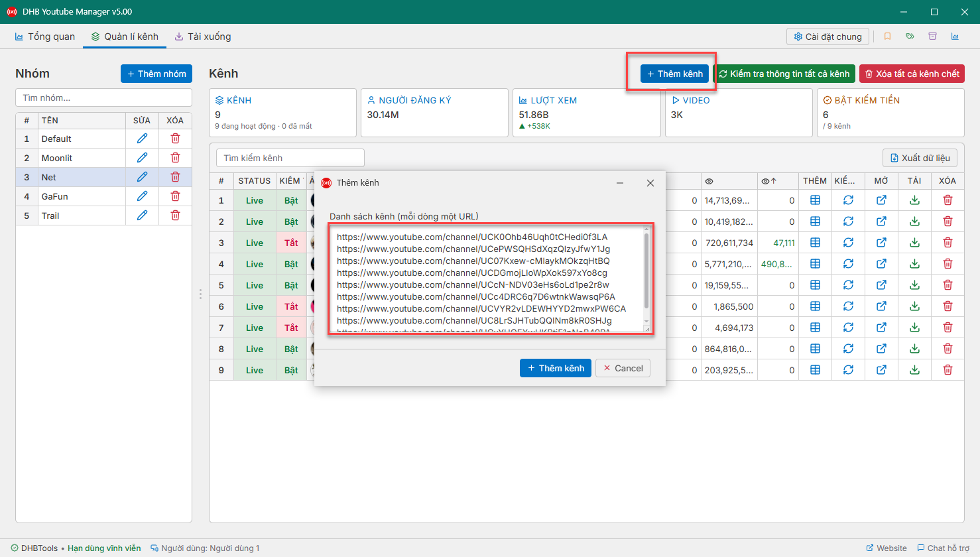Export data with Xuất dữ liệu button
980x557 pixels.
[920, 158]
